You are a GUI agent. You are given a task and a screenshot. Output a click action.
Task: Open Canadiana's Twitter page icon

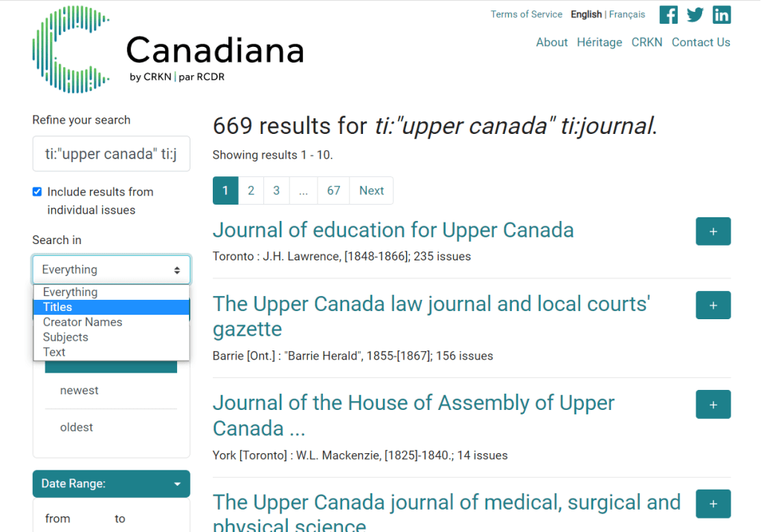tap(694, 14)
